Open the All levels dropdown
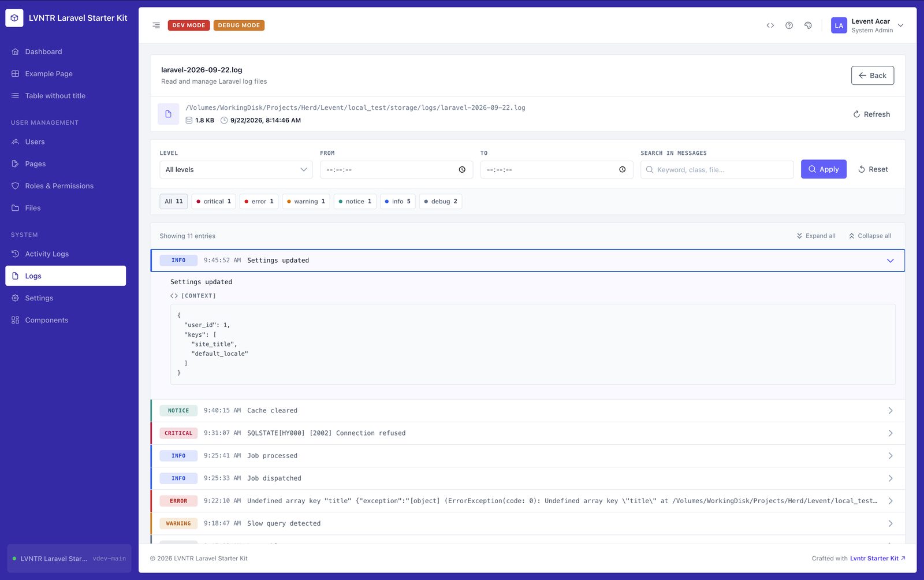924x580 pixels. point(236,170)
